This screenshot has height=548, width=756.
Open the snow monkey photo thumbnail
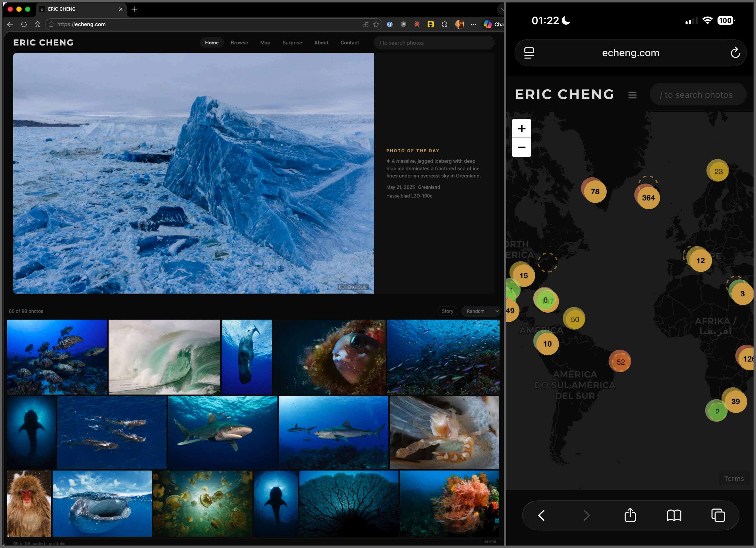(x=29, y=503)
